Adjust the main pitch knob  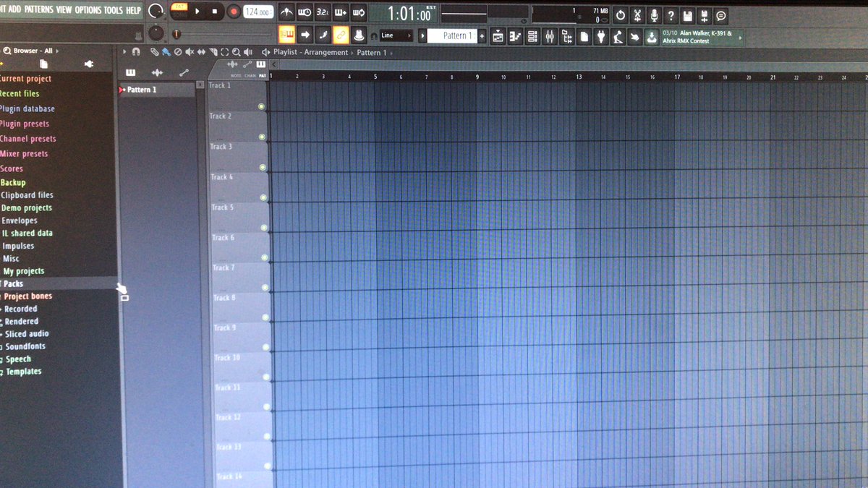point(156,33)
